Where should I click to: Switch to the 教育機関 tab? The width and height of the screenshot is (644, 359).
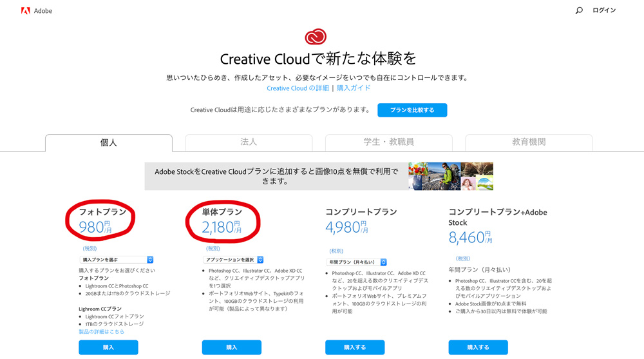pyautogui.click(x=529, y=142)
